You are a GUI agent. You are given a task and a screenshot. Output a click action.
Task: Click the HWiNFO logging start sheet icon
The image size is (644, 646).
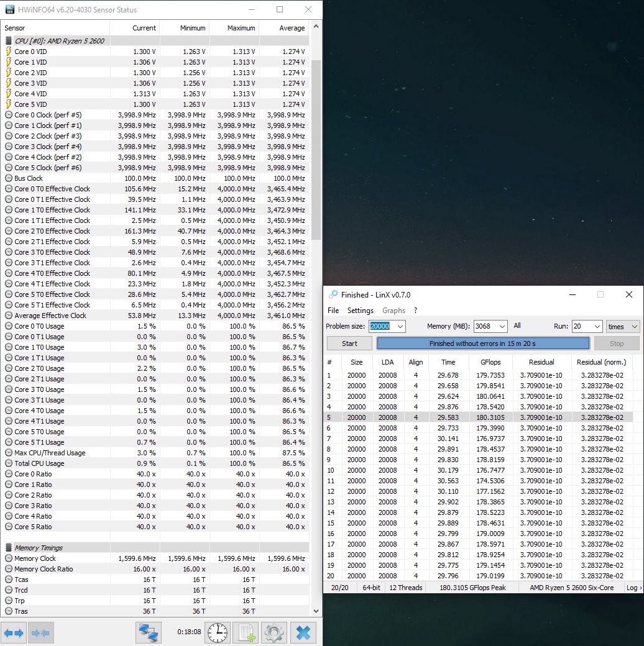click(x=246, y=632)
